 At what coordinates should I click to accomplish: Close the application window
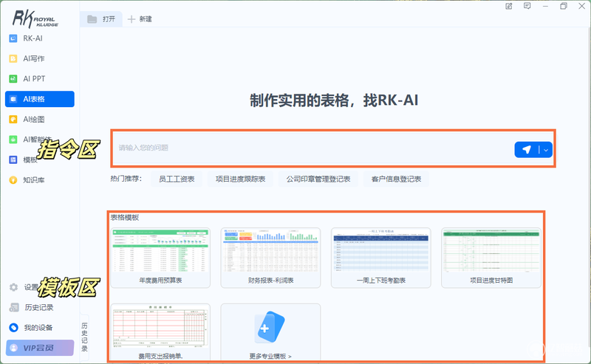pos(581,6)
